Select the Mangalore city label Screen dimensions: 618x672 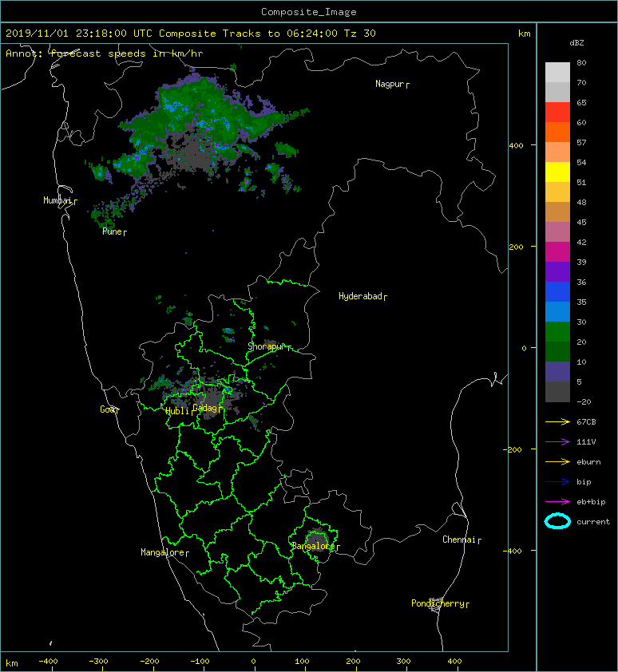coord(164,552)
